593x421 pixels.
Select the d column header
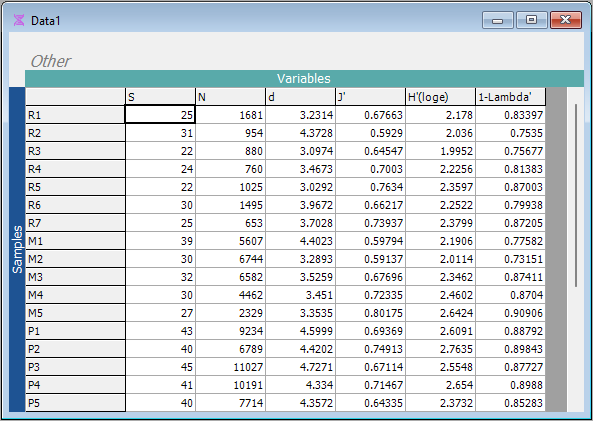coord(300,97)
